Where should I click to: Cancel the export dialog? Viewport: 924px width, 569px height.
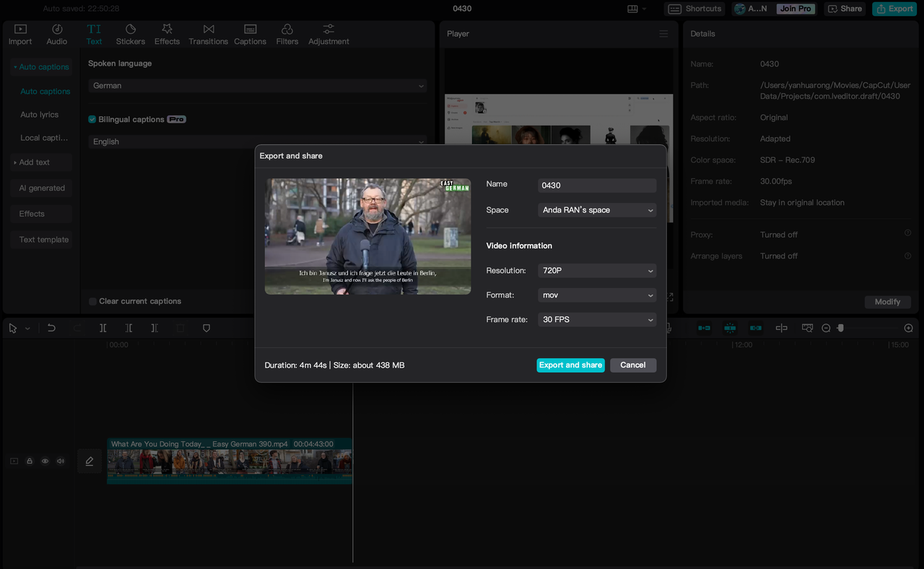[632, 365]
